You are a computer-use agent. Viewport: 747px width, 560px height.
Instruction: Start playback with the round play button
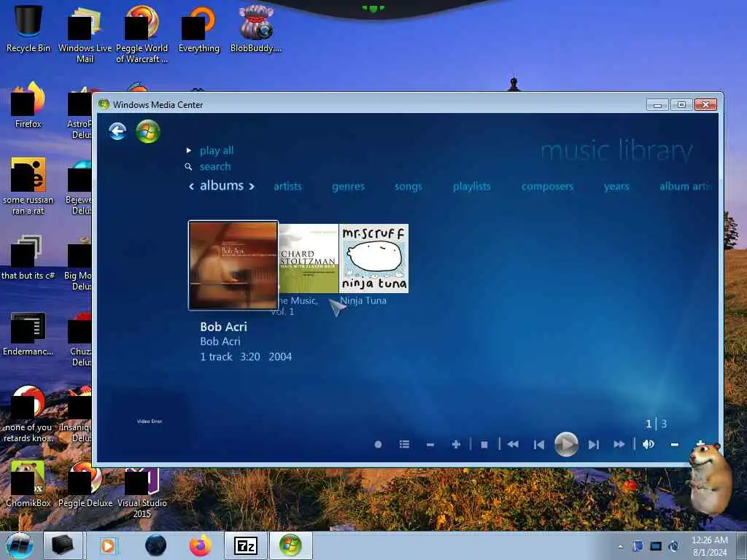[x=566, y=444]
